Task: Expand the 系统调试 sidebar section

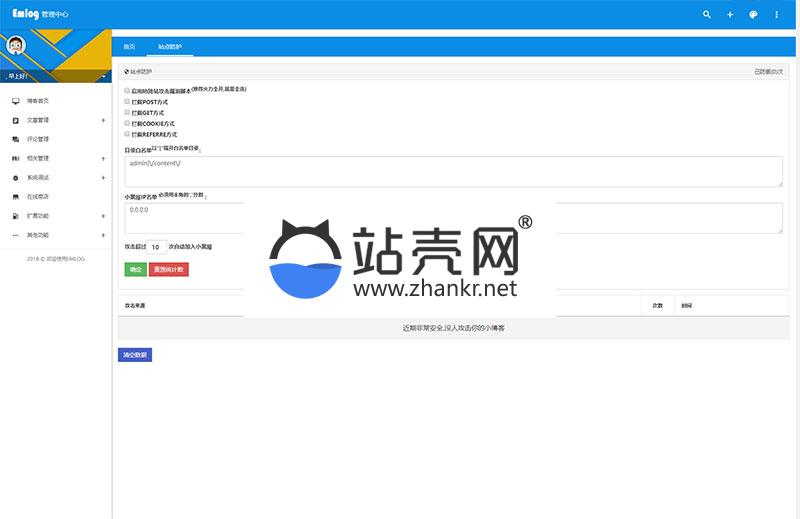Action: click(x=103, y=177)
